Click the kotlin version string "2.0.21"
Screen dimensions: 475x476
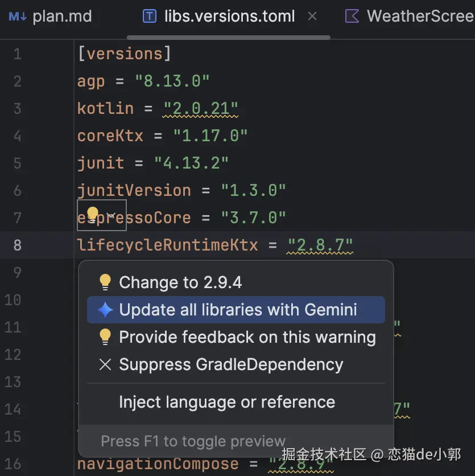coord(201,108)
